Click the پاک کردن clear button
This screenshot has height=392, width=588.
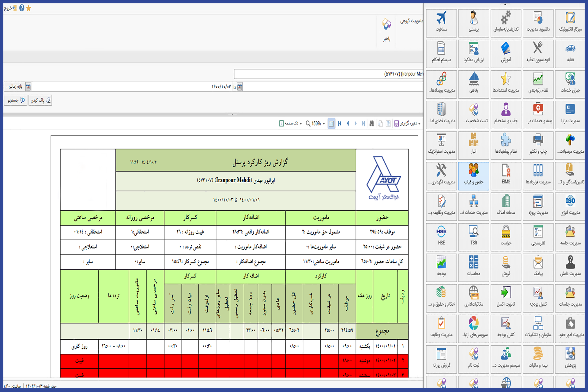coord(40,100)
